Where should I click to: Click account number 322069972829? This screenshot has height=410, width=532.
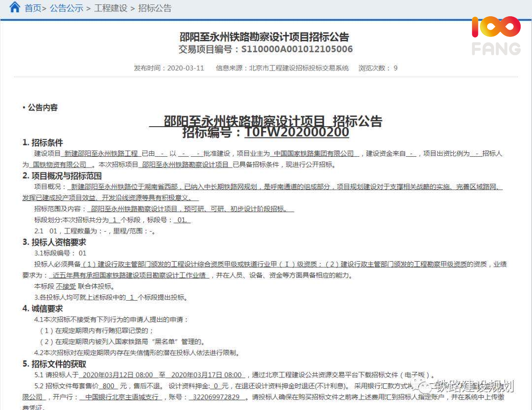(x=216, y=397)
